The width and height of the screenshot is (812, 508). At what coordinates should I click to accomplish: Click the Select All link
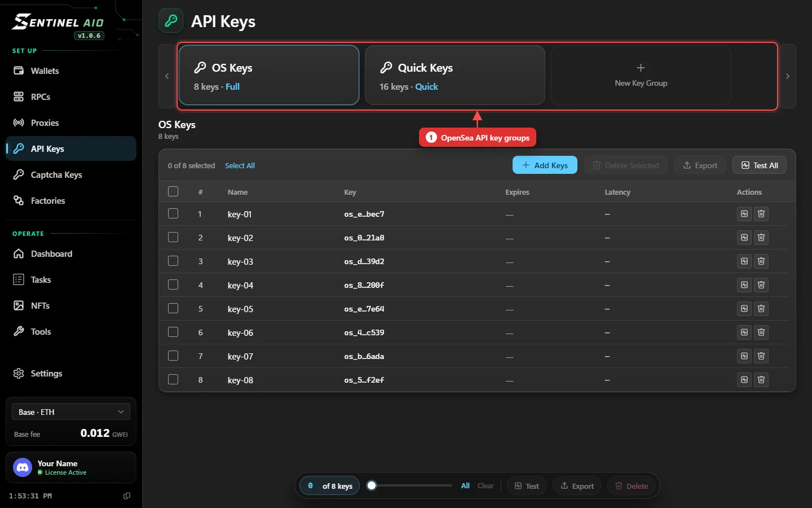pyautogui.click(x=240, y=165)
